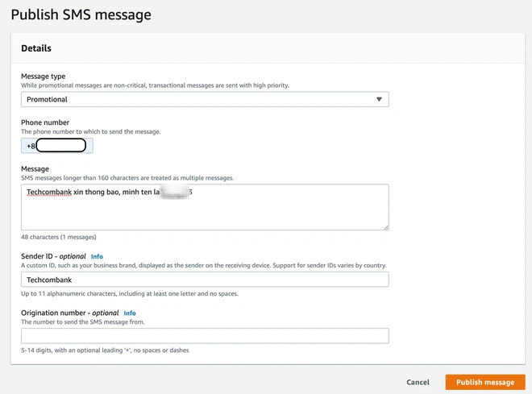Click the Sender ID - optional label

tap(53, 256)
